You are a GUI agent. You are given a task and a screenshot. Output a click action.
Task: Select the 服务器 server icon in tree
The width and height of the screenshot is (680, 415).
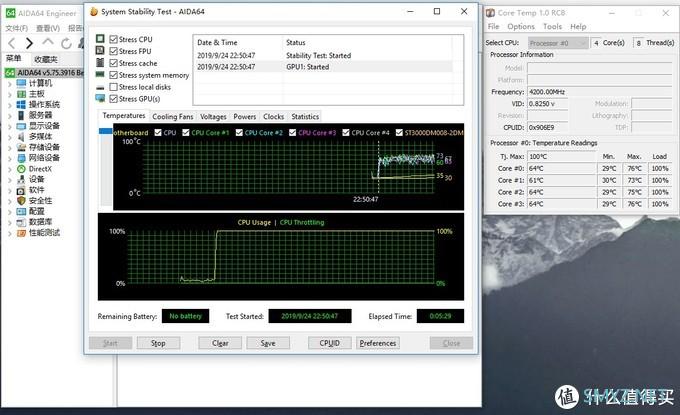coord(21,115)
